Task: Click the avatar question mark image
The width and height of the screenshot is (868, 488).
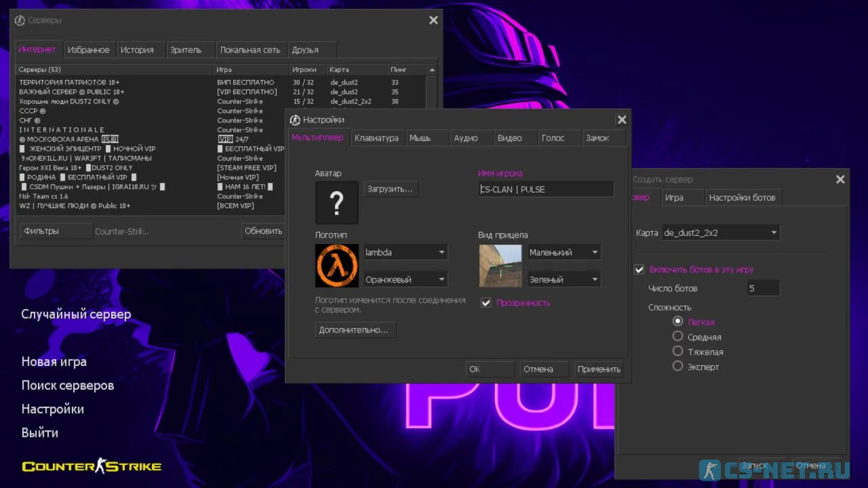Action: [x=337, y=203]
